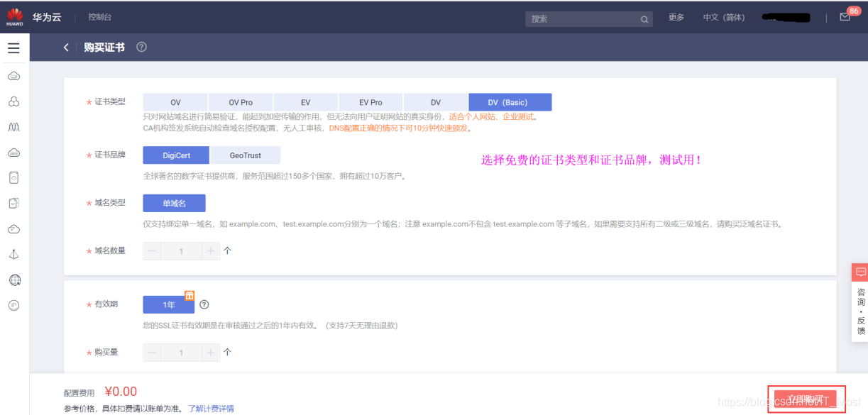Open 控制台 console link
The width and height of the screenshot is (868, 415).
click(x=100, y=17)
